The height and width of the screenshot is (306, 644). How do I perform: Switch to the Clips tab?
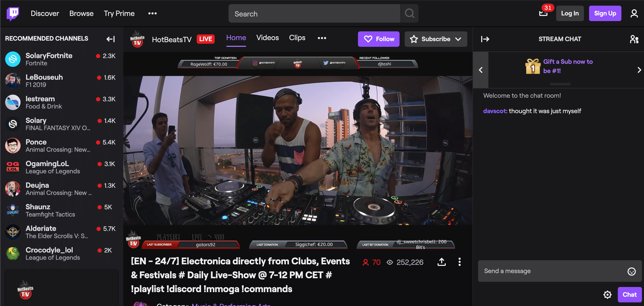(x=297, y=38)
